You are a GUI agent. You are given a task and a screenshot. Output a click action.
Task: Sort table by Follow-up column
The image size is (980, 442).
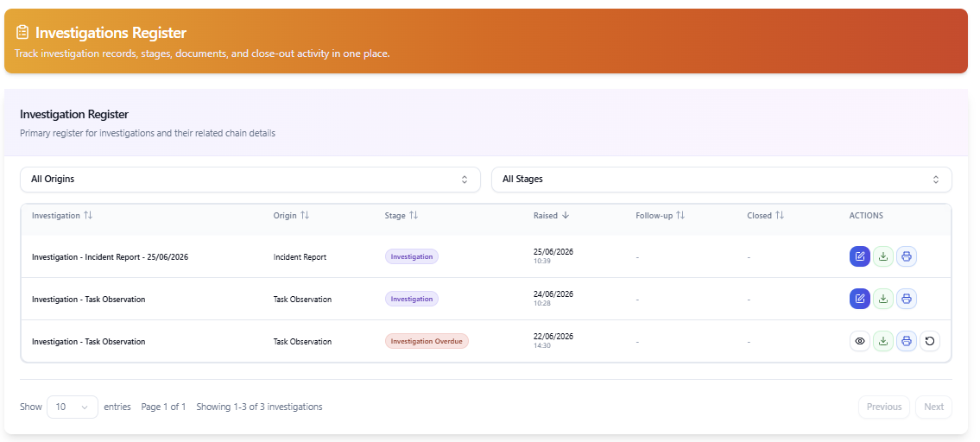pos(660,215)
